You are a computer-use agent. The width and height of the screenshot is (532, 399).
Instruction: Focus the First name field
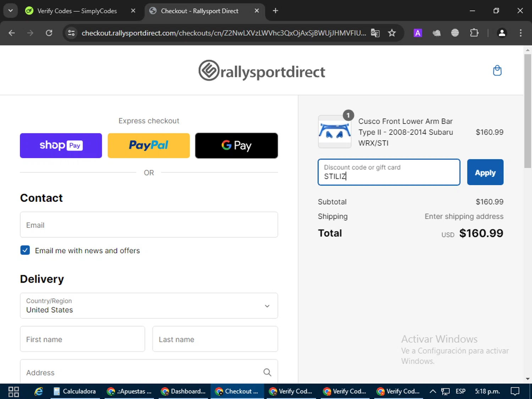pos(82,339)
